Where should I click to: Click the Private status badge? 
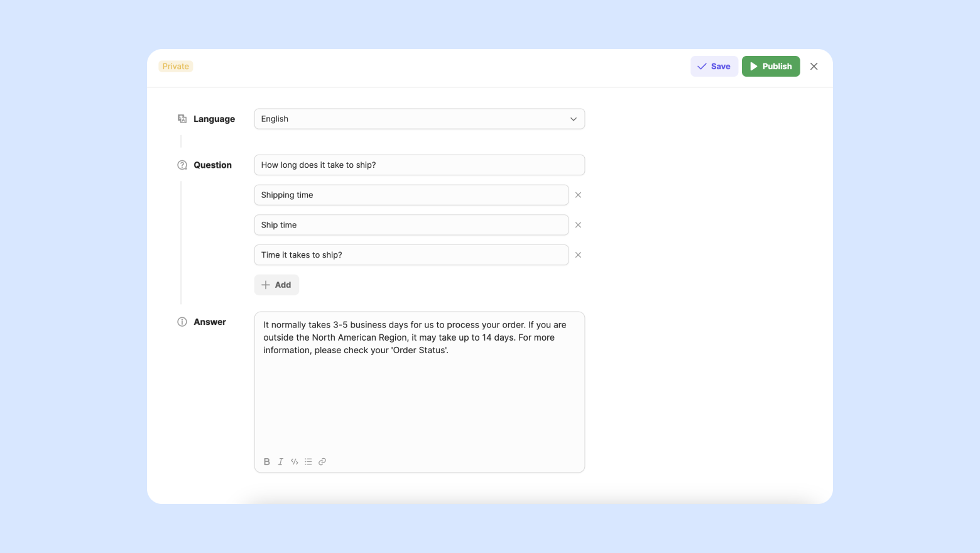[175, 67]
